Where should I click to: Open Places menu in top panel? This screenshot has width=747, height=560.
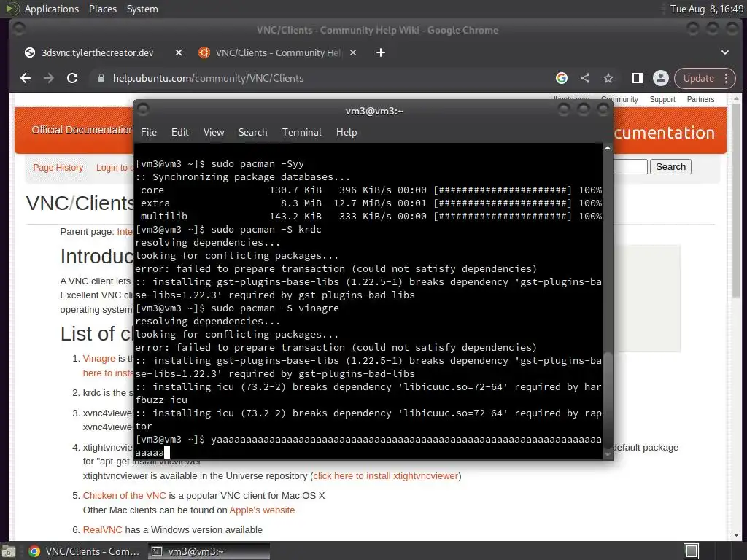[x=102, y=9]
